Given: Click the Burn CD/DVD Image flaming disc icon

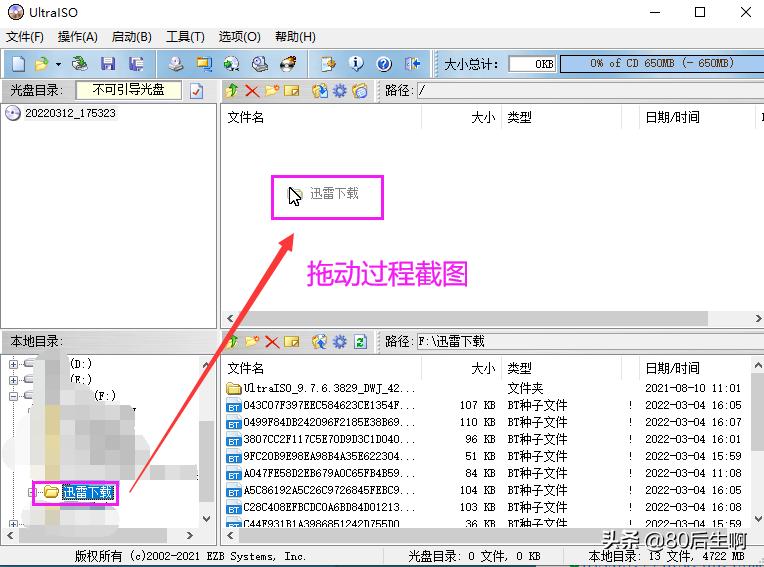Looking at the screenshot, I should tap(288, 64).
